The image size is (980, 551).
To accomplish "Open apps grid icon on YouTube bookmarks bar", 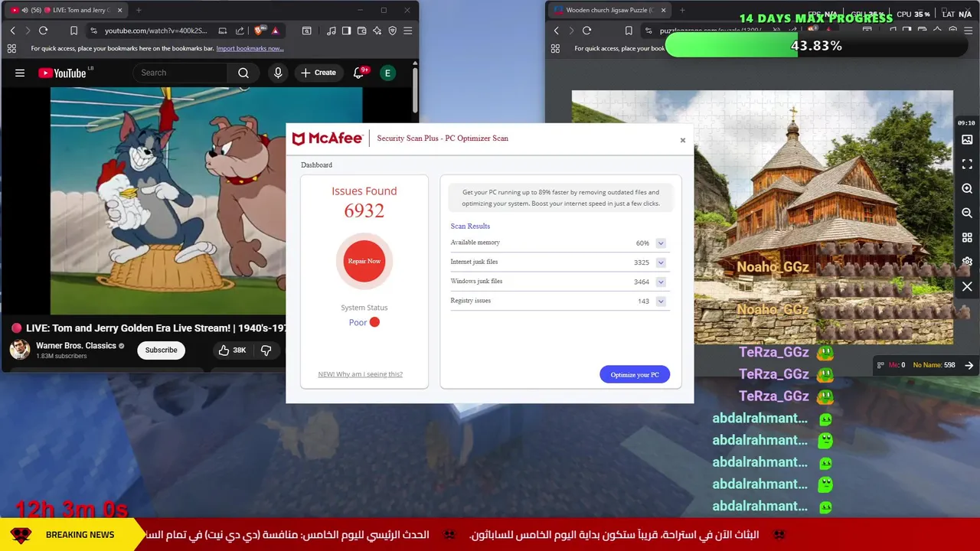I will 11,48.
